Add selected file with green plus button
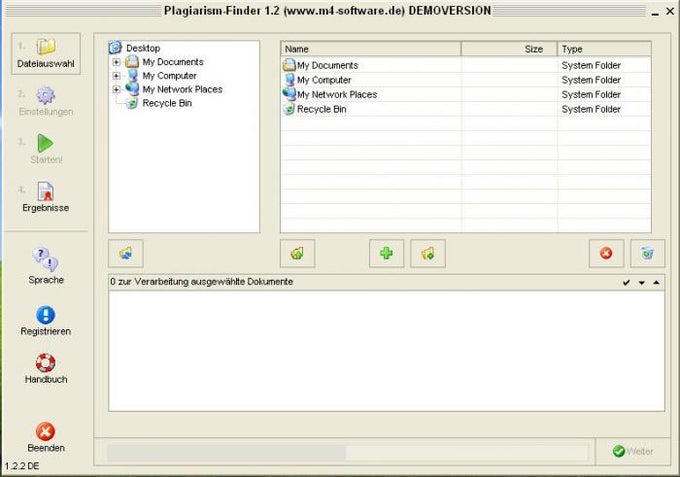The height and width of the screenshot is (477, 680). [386, 253]
